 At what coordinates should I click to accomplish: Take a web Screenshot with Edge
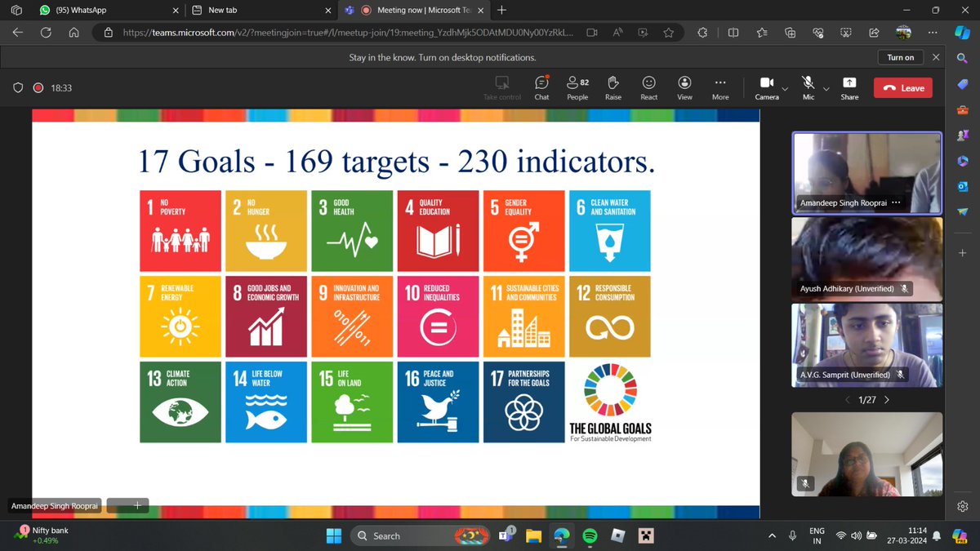[846, 33]
